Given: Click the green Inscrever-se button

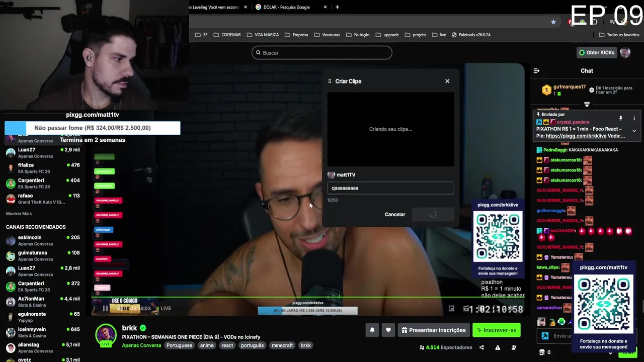Looking at the screenshot, I should coord(496,330).
